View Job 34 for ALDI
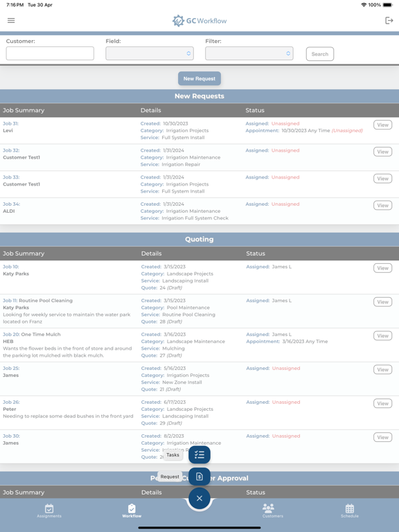 (382, 205)
